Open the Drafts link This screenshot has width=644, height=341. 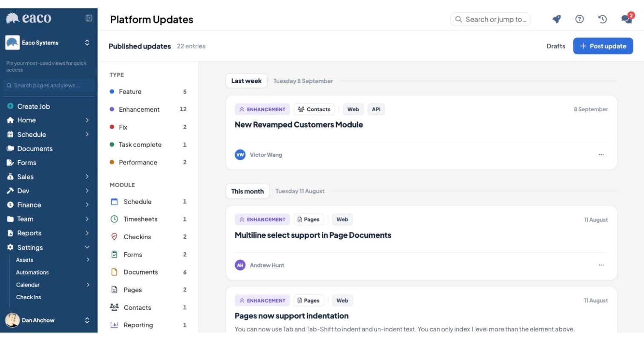(x=556, y=46)
